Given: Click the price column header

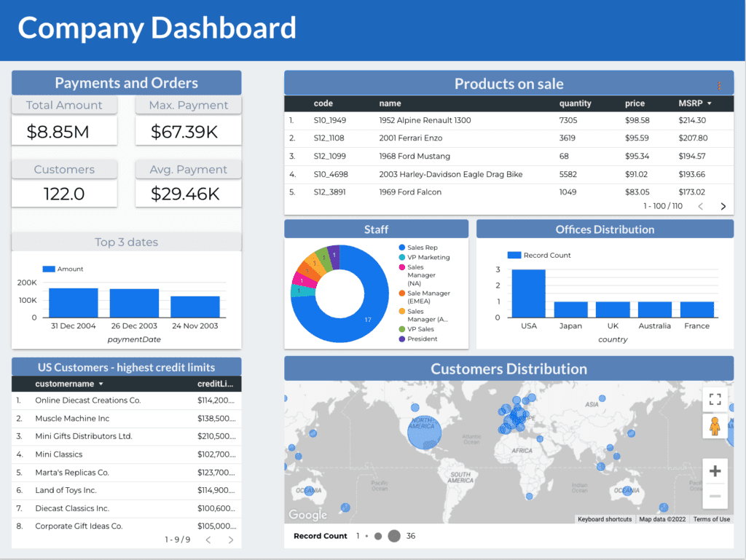Looking at the screenshot, I should (x=635, y=103).
